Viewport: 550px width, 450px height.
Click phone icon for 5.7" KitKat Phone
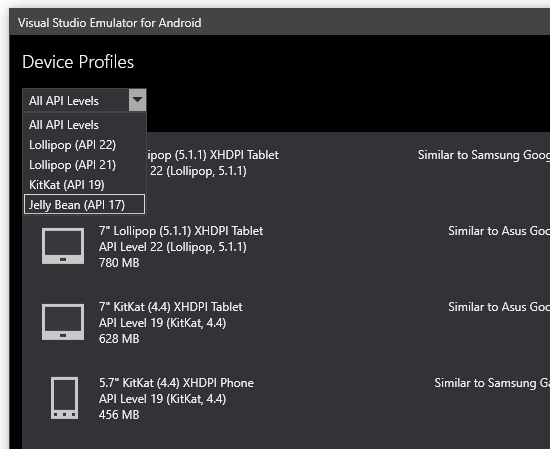click(x=65, y=398)
